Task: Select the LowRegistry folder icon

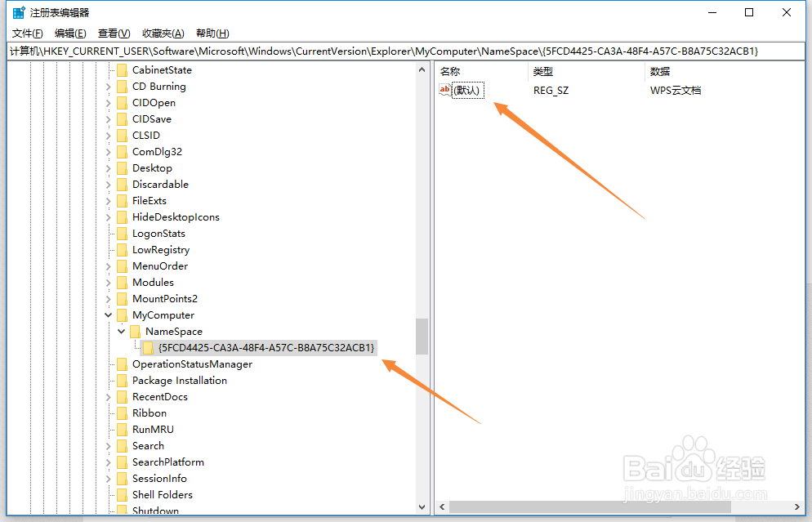Action: 123,250
